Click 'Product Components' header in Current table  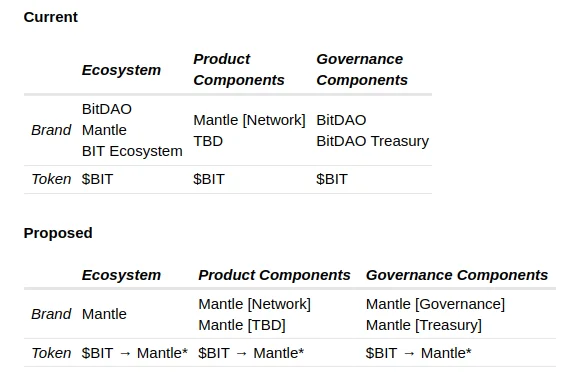239,69
